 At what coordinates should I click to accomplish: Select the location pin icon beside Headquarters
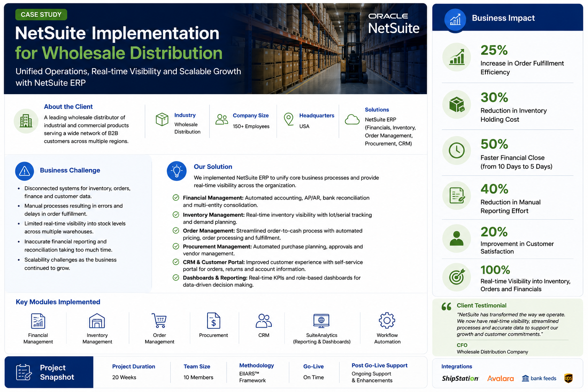[x=289, y=119]
